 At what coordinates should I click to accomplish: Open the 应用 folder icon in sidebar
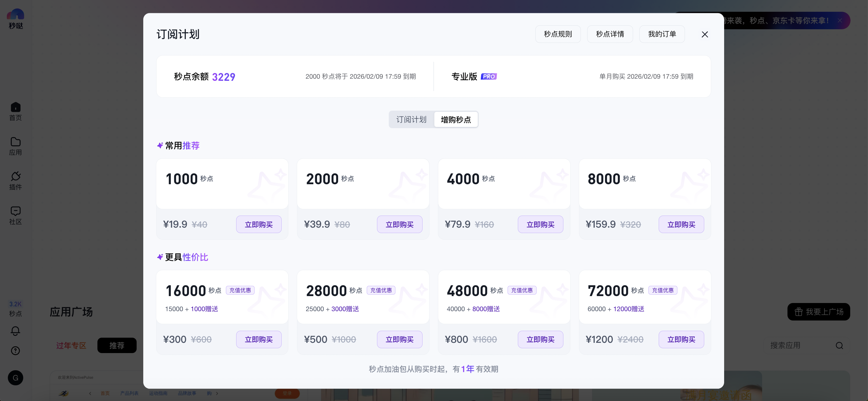point(15,142)
